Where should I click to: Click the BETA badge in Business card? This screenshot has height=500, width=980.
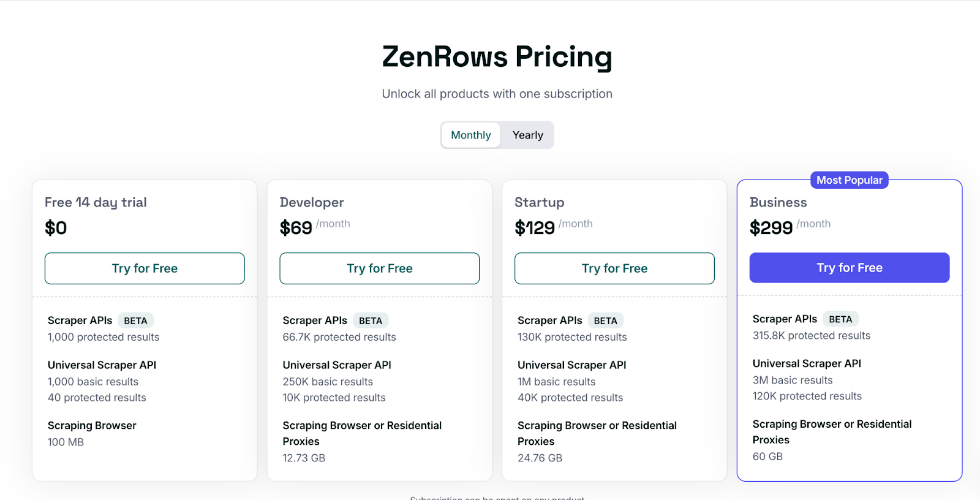tap(840, 319)
